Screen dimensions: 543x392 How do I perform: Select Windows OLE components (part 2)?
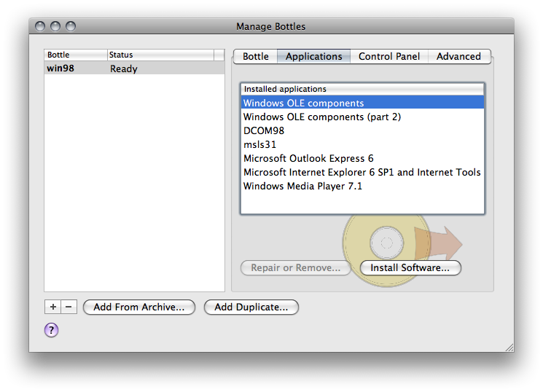coord(322,117)
